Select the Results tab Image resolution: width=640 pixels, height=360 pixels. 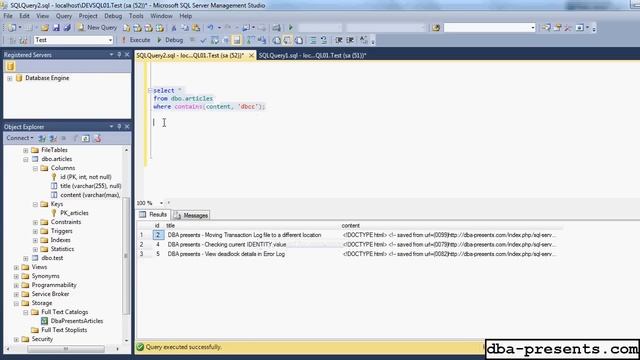[x=153, y=215]
